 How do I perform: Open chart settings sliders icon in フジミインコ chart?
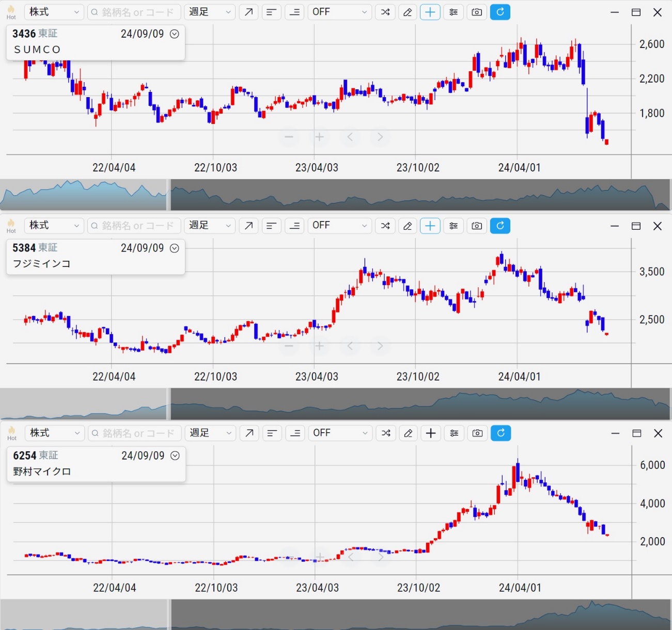coord(454,226)
